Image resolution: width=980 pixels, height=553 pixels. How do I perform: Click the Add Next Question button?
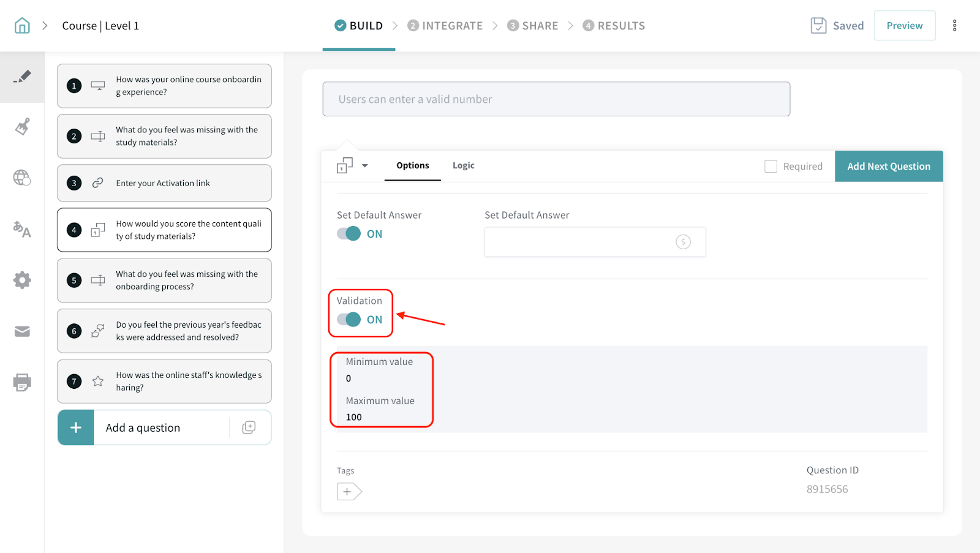[x=888, y=167]
